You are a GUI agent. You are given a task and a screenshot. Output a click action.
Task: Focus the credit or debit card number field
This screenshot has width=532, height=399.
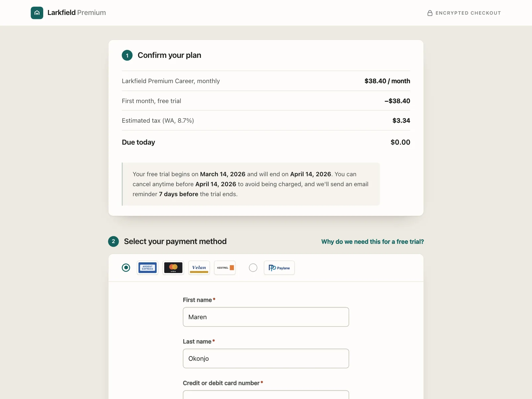(x=266, y=395)
